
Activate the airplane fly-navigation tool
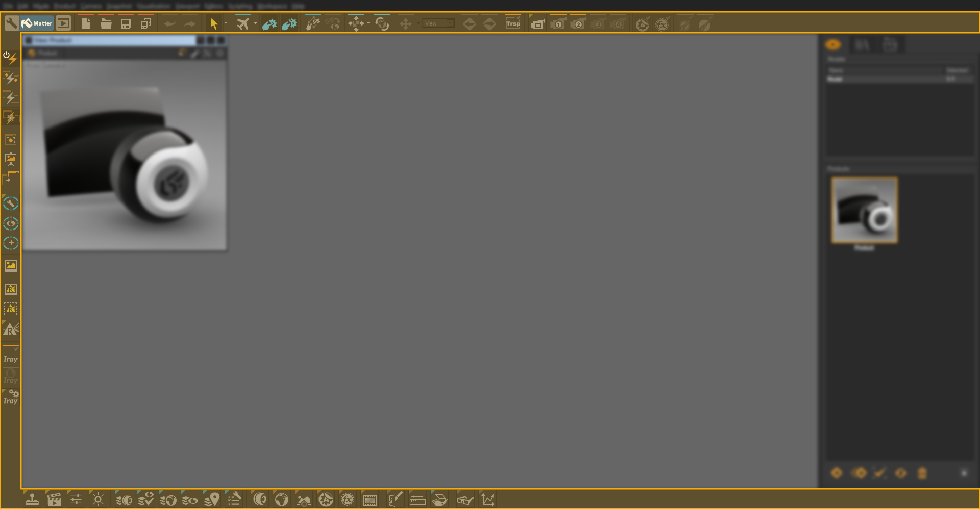point(243,23)
